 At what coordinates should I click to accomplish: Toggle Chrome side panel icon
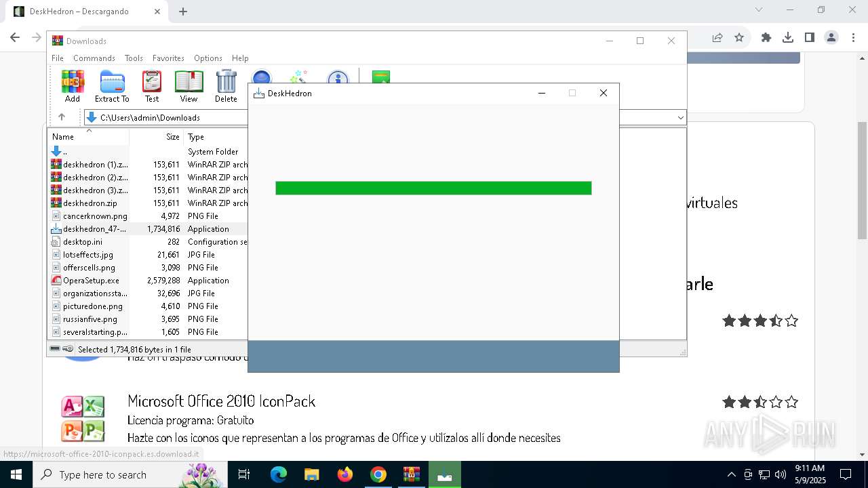click(810, 37)
